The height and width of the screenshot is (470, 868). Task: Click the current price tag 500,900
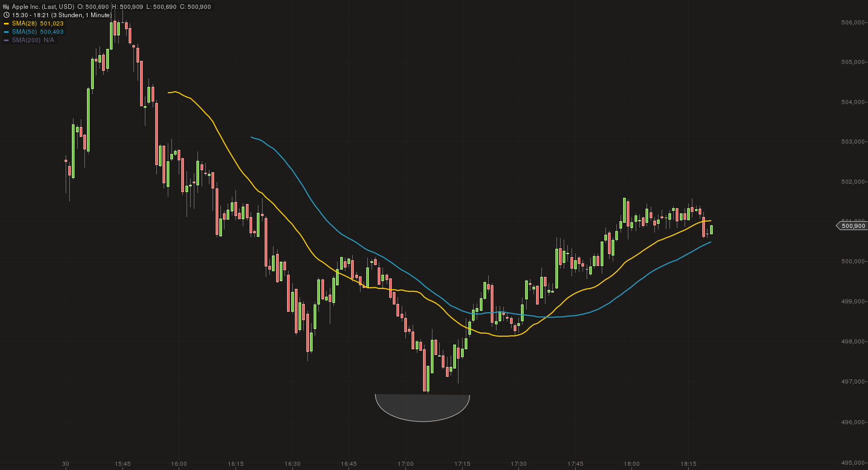tap(853, 226)
